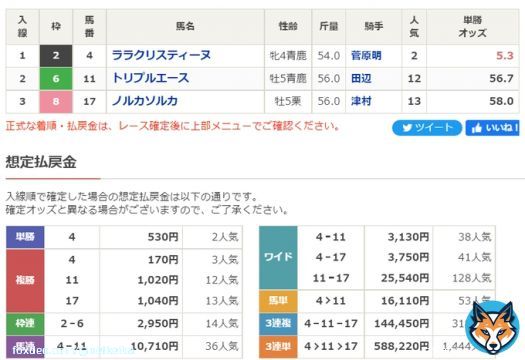This screenshot has width=525, height=360.
Task: Click the いいね! like button
Action: (x=492, y=128)
